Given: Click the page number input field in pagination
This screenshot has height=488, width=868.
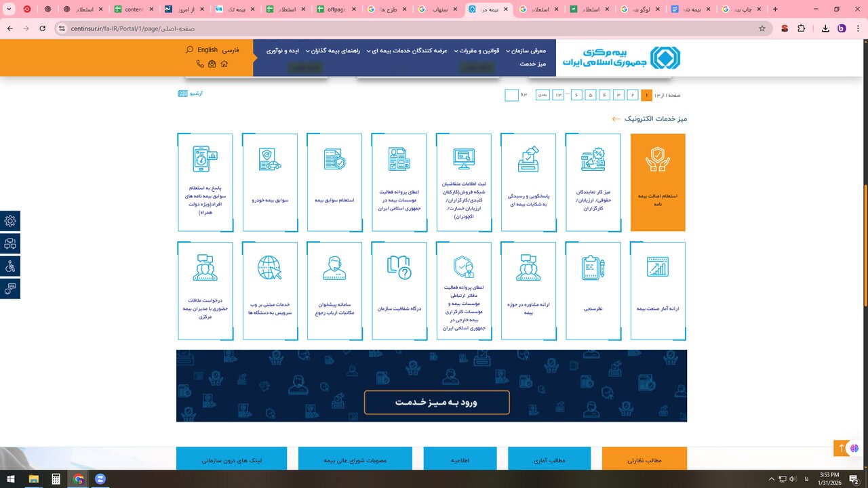Looking at the screenshot, I should point(511,95).
